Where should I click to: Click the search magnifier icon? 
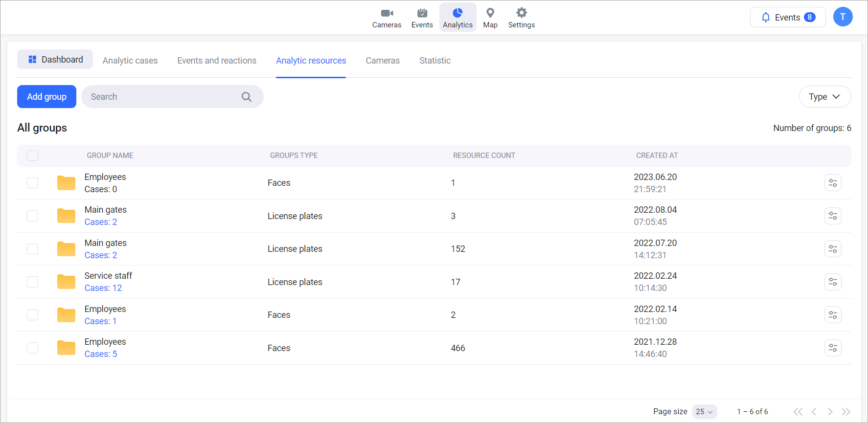[247, 97]
